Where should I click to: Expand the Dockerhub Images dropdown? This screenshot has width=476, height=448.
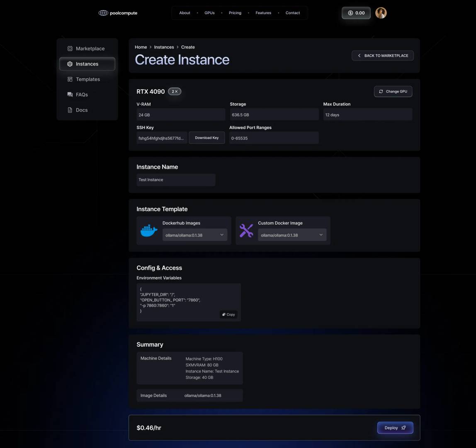pyautogui.click(x=194, y=235)
